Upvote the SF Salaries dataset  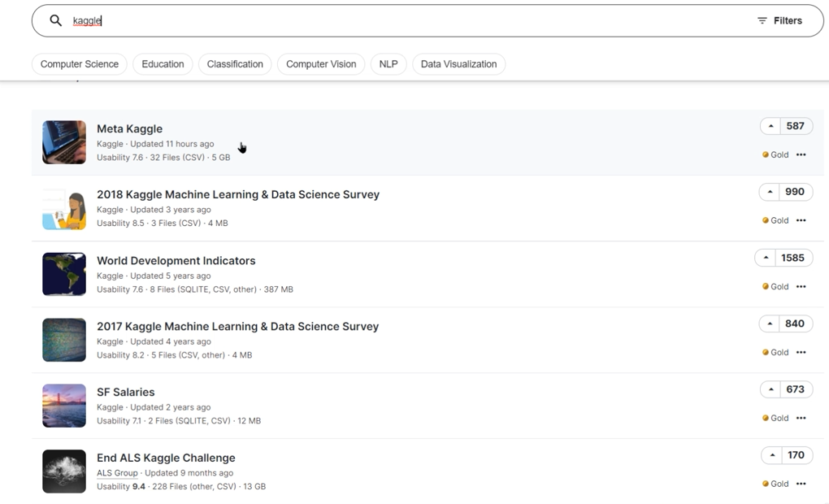pos(770,389)
